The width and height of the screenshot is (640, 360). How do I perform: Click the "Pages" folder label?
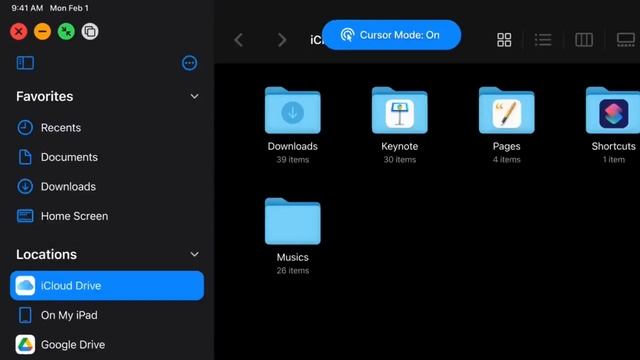507,147
